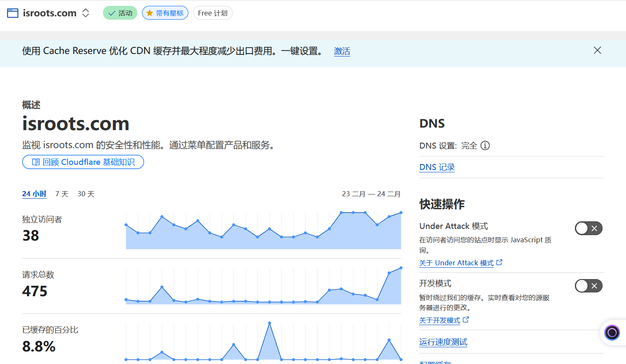Click the 活动 status badge

point(120,13)
